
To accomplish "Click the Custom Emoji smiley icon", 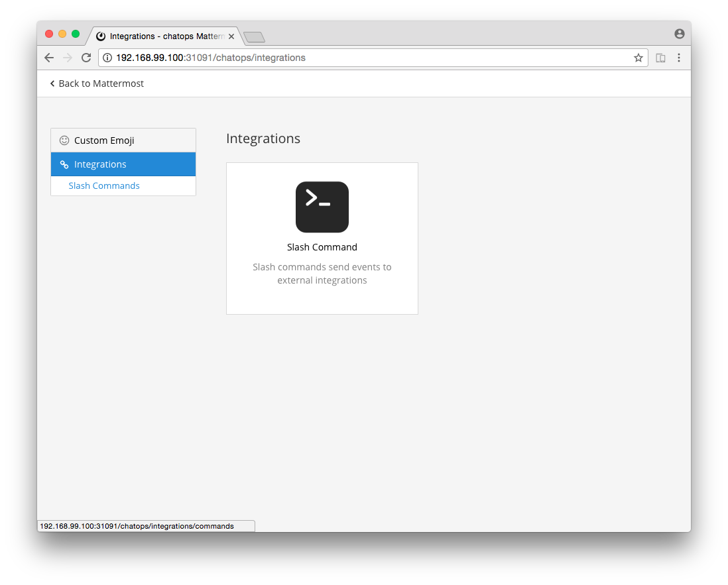I will tap(64, 140).
